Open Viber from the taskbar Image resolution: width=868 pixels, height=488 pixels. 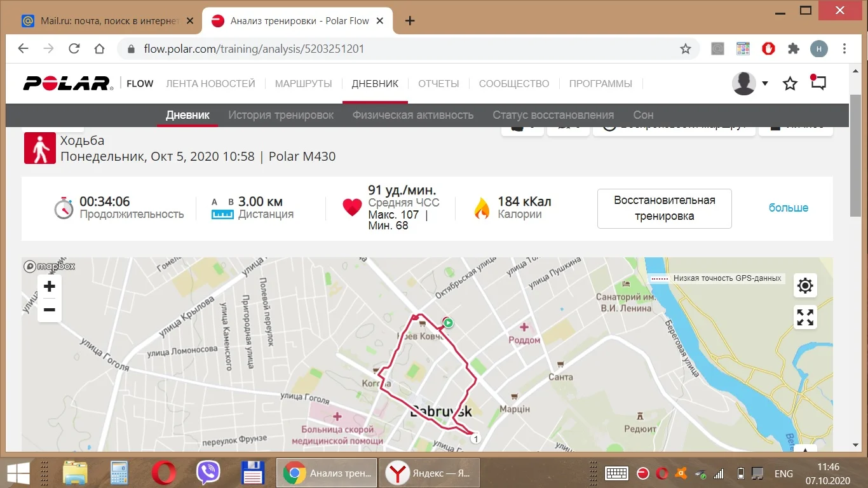[208, 473]
